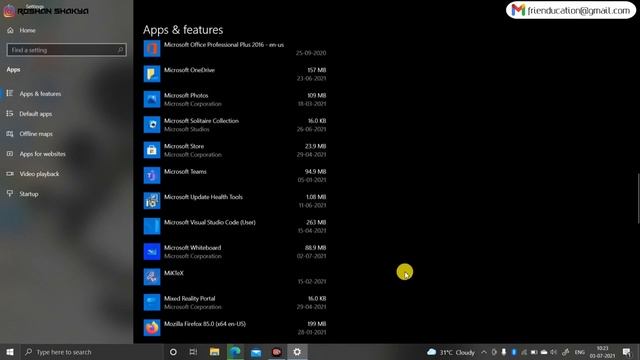The image size is (640, 360).
Task: Select Microsoft Office Professional Plus 2016 entry name
Action: click(x=224, y=45)
